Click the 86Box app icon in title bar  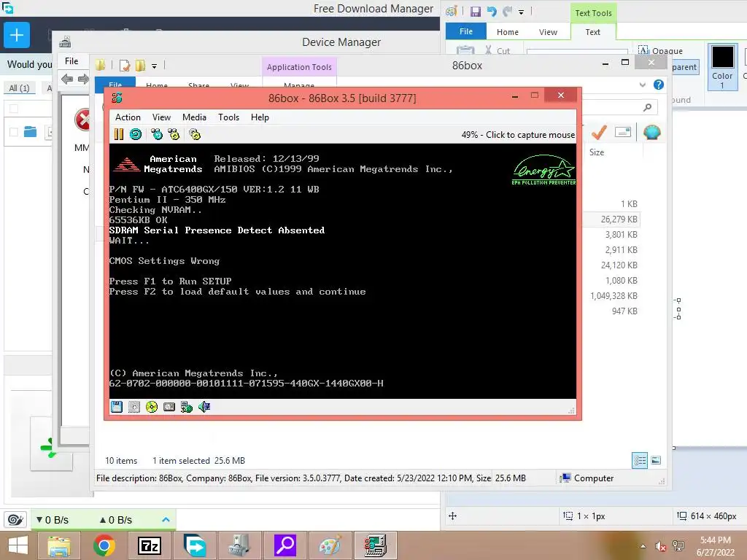click(x=117, y=98)
